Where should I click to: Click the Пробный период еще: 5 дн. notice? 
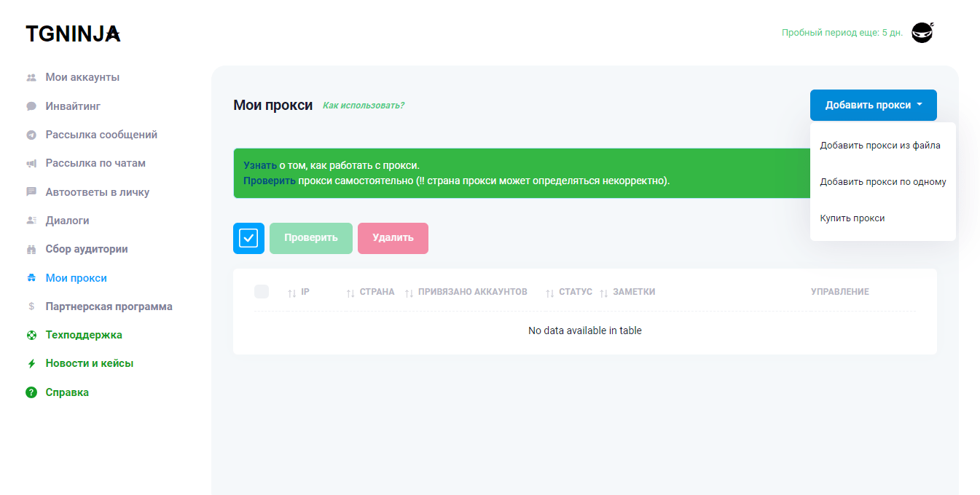coord(842,33)
